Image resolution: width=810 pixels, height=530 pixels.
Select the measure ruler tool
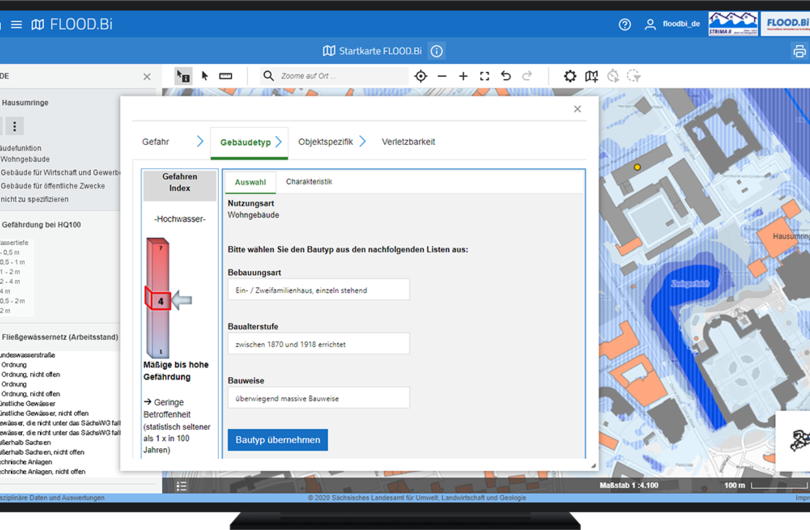click(226, 76)
